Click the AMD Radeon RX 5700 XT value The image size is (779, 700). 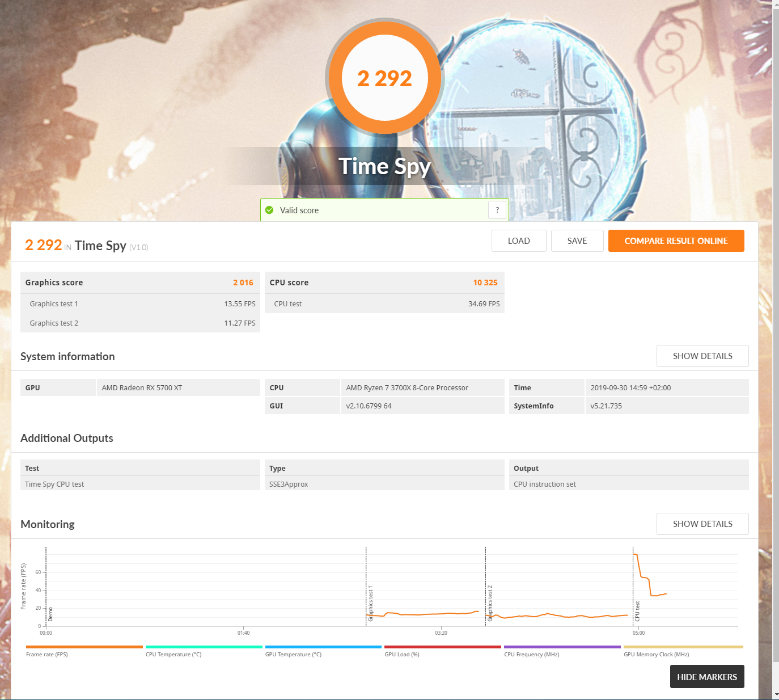click(x=142, y=387)
